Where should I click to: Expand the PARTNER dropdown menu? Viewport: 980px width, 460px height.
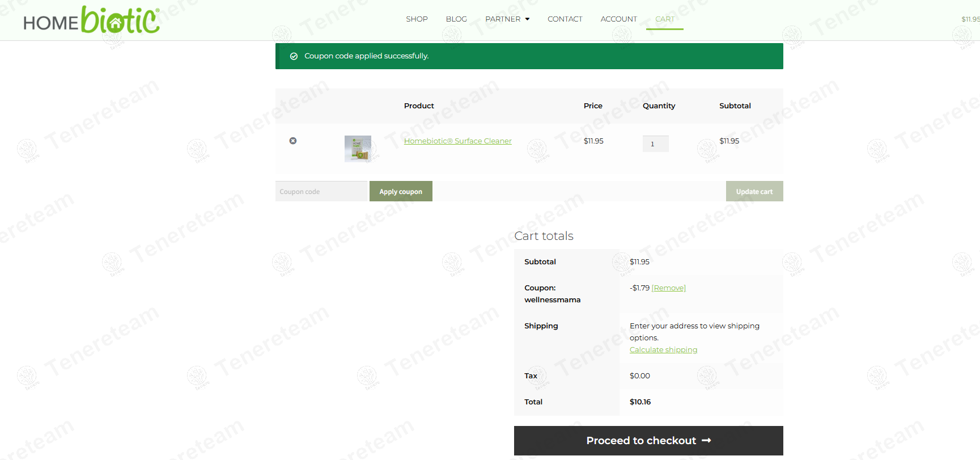click(507, 19)
